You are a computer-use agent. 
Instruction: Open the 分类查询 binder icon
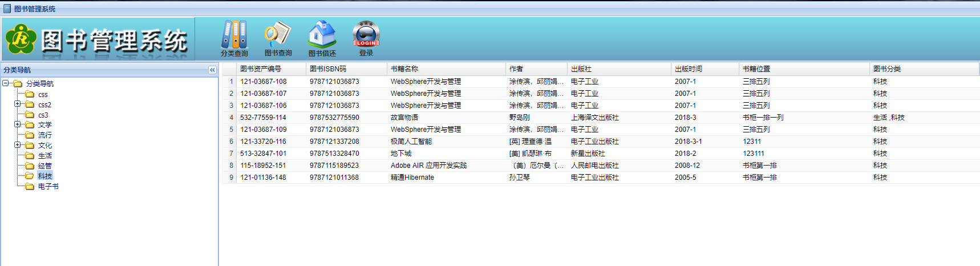coord(234,35)
